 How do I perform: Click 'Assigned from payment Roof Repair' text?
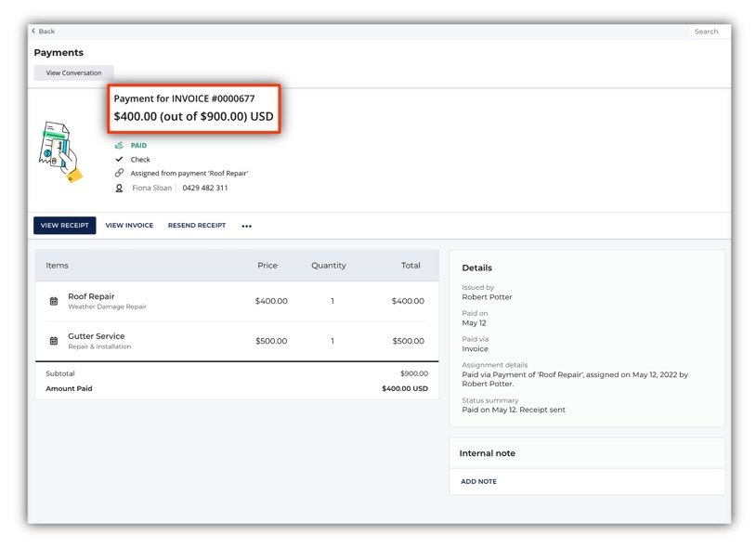tap(189, 173)
